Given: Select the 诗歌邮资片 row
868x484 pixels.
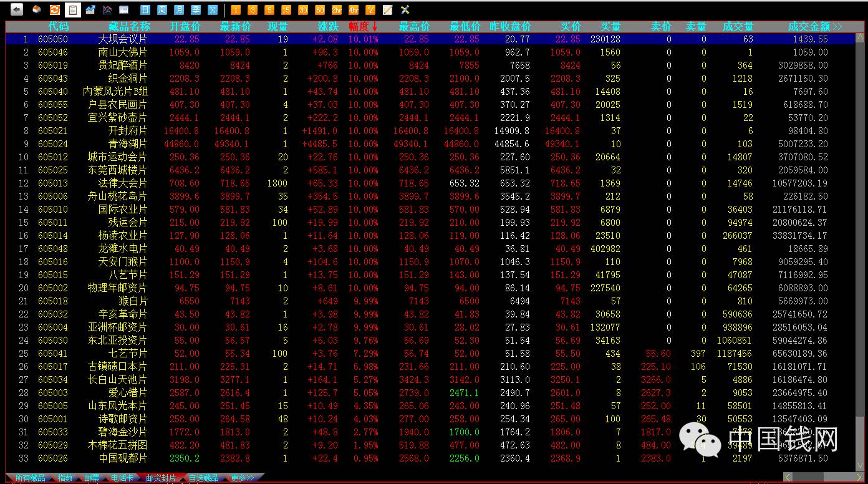Looking at the screenshot, I should (430, 419).
